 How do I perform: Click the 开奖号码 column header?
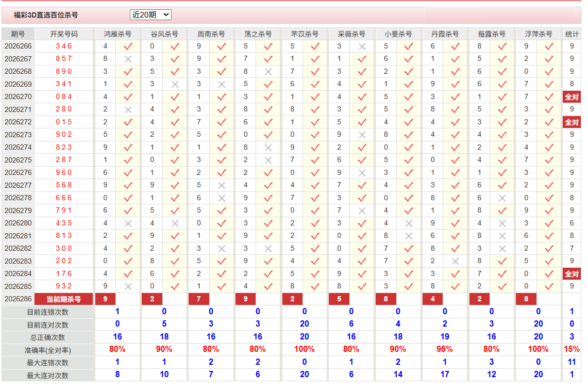point(64,34)
